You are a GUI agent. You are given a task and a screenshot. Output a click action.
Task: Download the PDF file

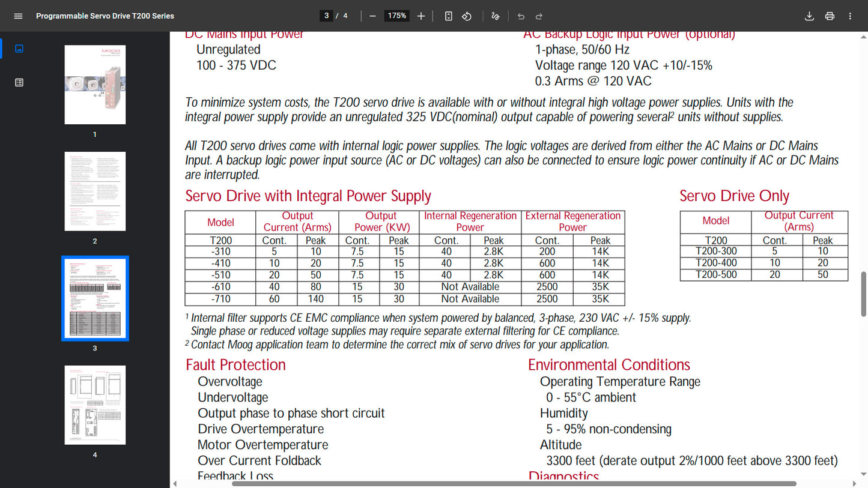pyautogui.click(x=809, y=16)
